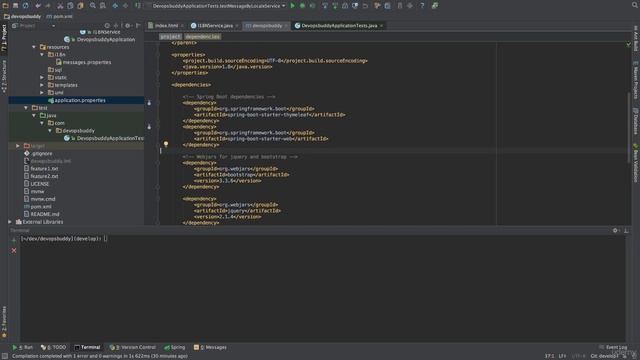Select feature1.txt in project tree
640x360 pixels.
click(x=41, y=169)
